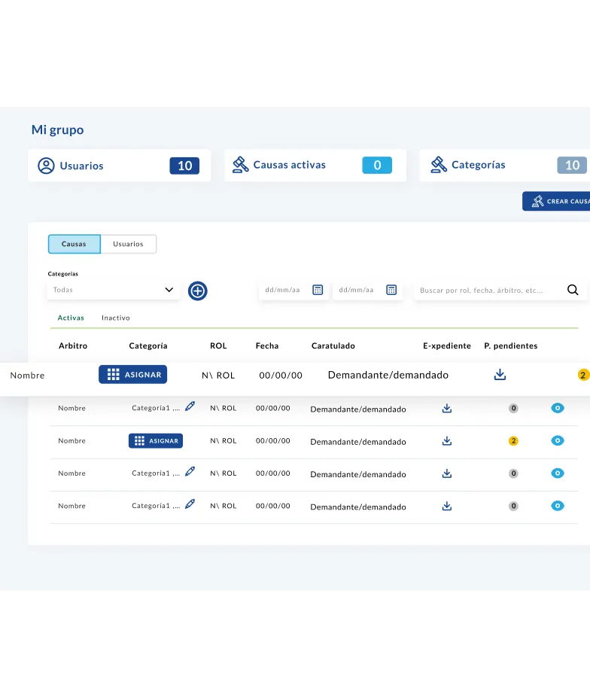Click the gavel icon beside Categorías
The image size is (590, 700).
(x=439, y=165)
